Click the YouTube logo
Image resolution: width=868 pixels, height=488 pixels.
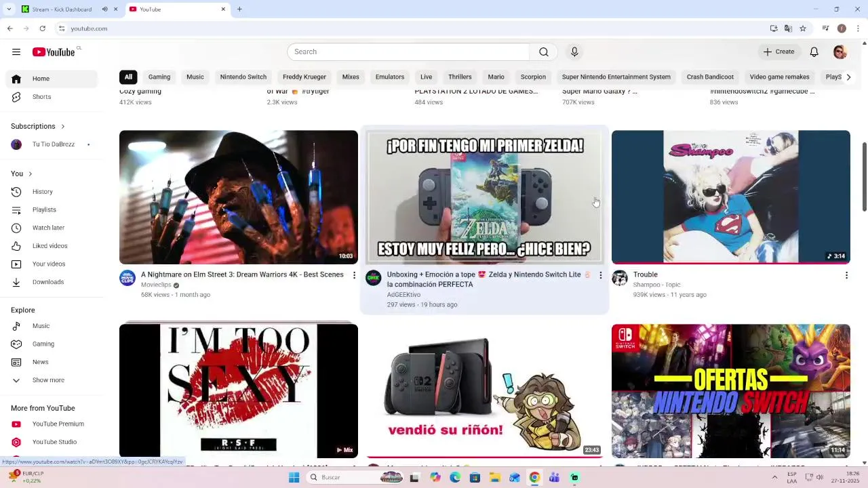pyautogui.click(x=54, y=52)
